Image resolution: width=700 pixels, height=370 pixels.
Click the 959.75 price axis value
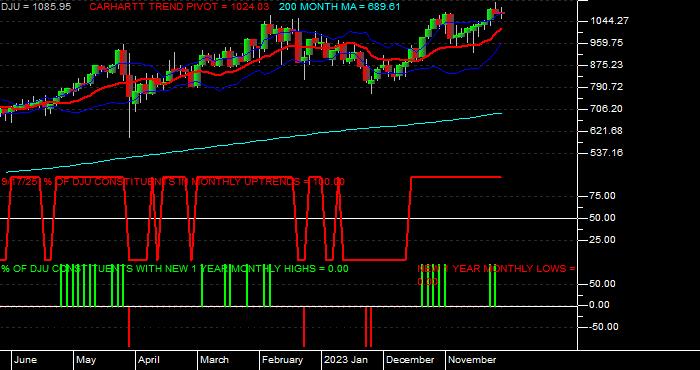[x=606, y=42]
